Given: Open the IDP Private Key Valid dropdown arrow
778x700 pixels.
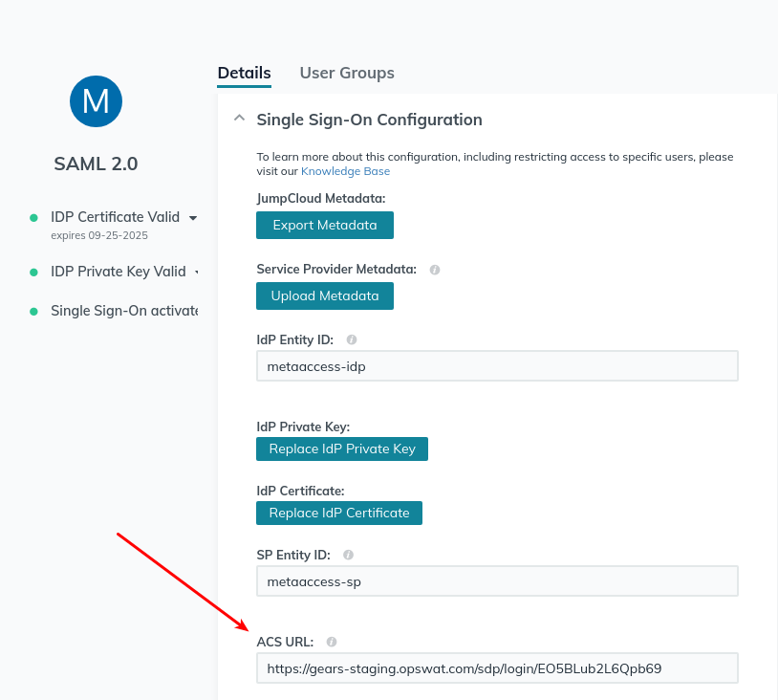Looking at the screenshot, I should point(196,272).
